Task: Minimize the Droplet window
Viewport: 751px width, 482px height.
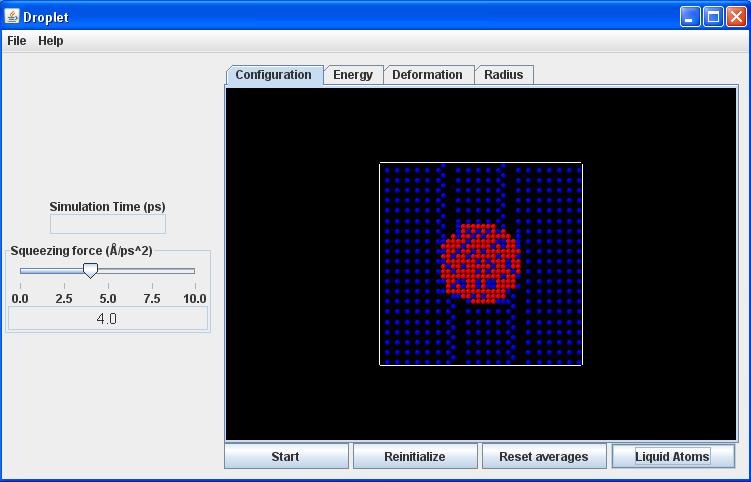Action: 691,17
